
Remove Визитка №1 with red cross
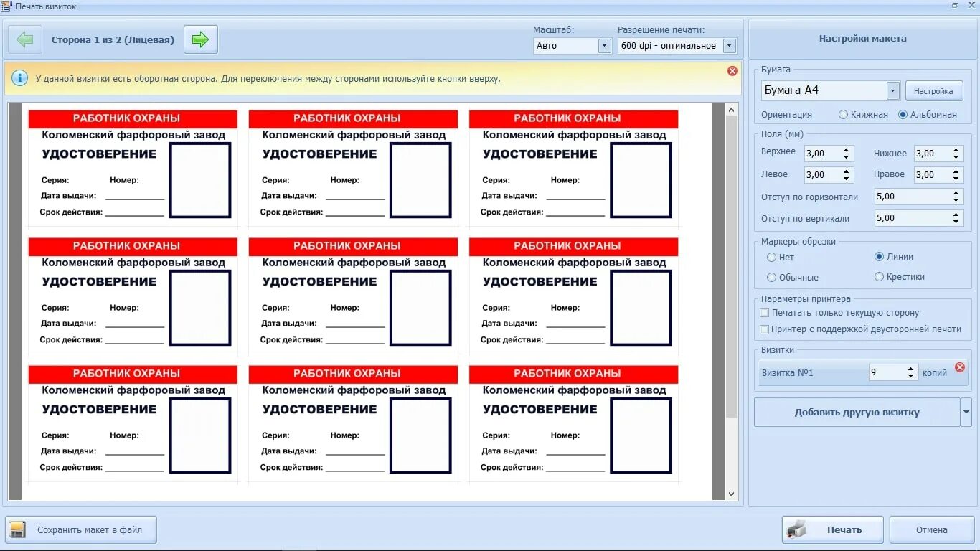tap(960, 367)
